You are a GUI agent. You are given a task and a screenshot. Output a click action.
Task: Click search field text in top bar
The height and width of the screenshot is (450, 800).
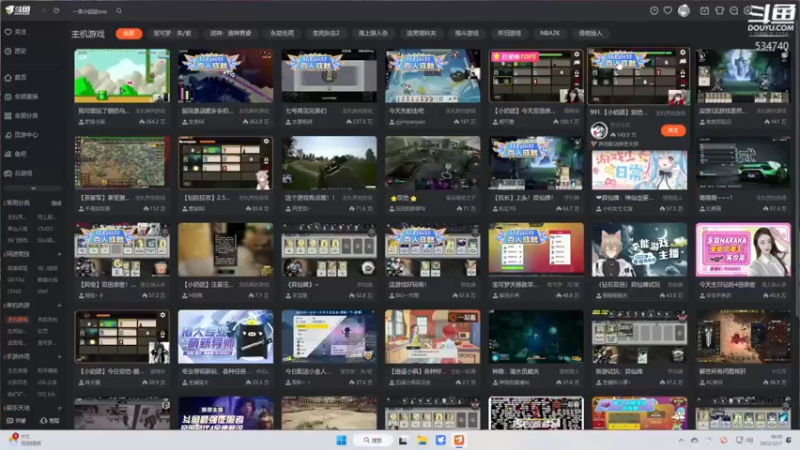tap(90, 11)
